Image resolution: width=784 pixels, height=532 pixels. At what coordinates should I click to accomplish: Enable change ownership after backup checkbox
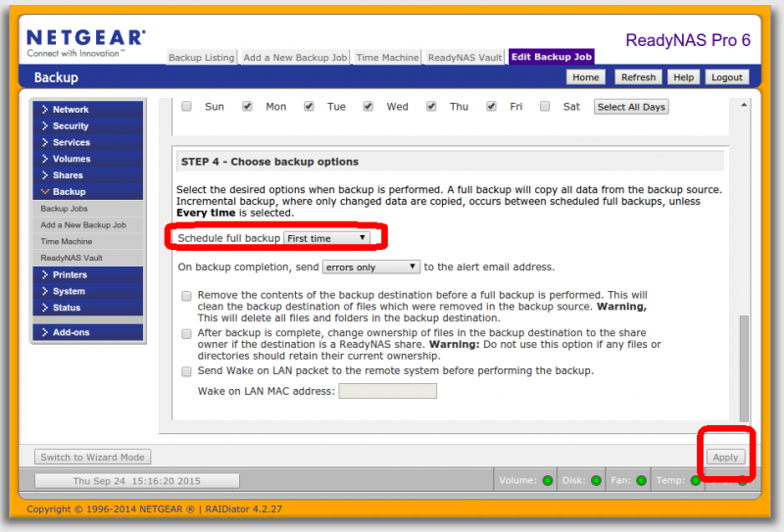click(186, 334)
